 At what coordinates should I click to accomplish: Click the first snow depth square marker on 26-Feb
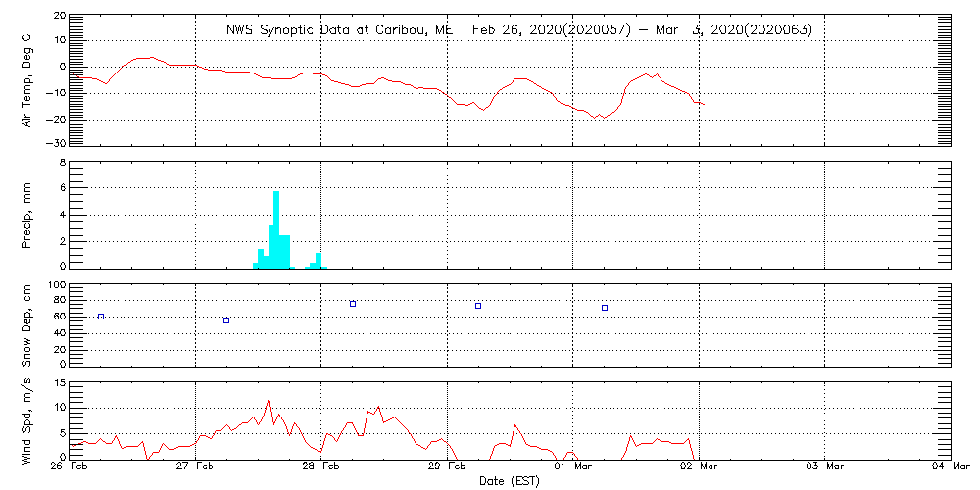(101, 317)
